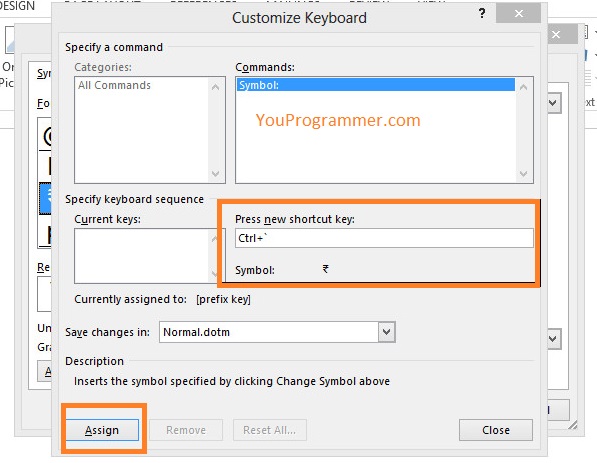
Task: Open the Save changes in dropdown
Action: coord(386,332)
